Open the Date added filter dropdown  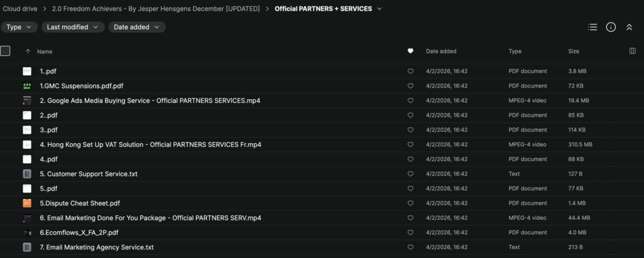pos(137,27)
